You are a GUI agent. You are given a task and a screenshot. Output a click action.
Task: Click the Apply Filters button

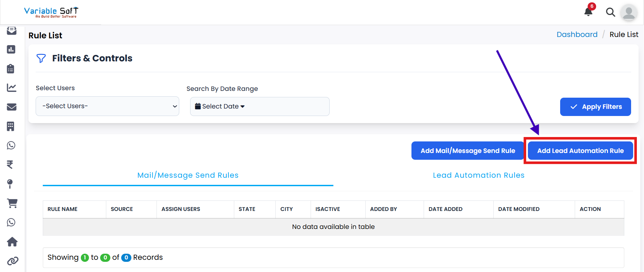(x=595, y=107)
